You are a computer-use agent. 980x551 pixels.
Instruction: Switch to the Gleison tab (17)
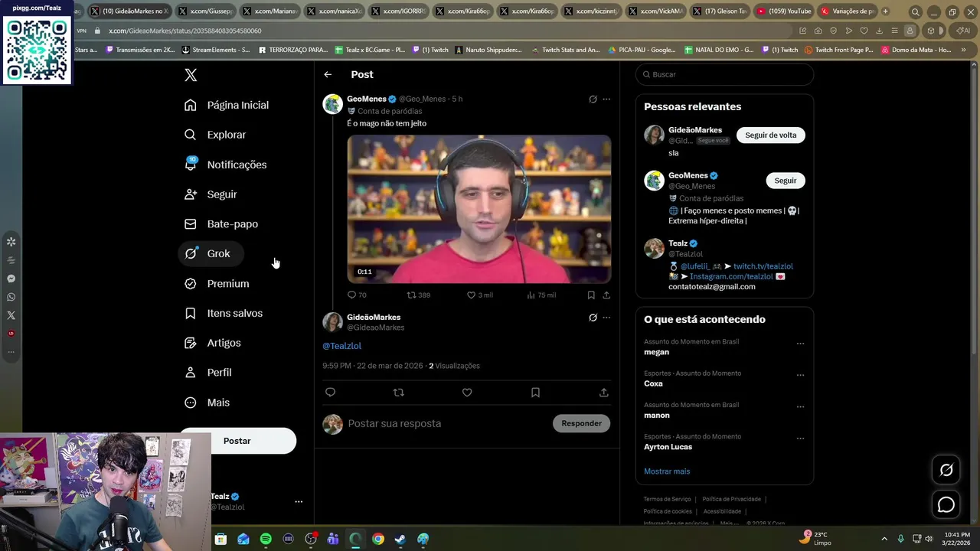pos(718,11)
